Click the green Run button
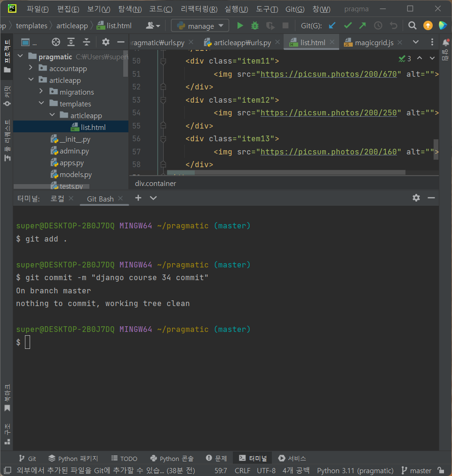 [240, 26]
